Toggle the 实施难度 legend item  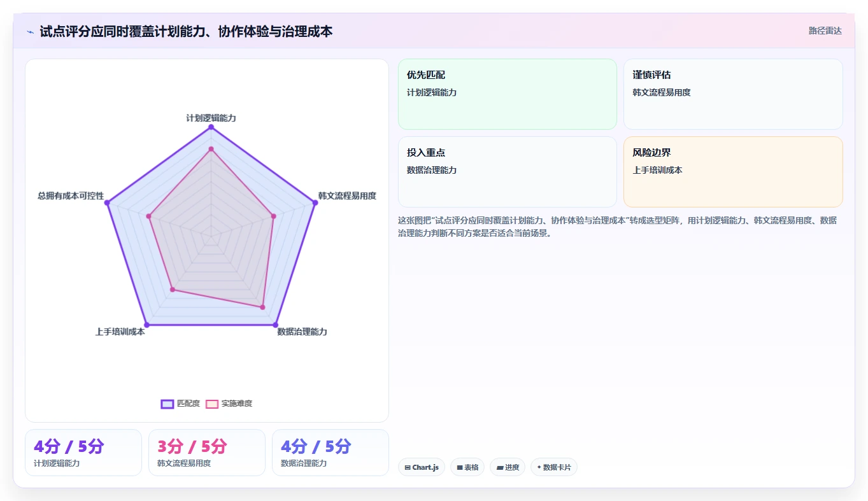click(x=229, y=404)
